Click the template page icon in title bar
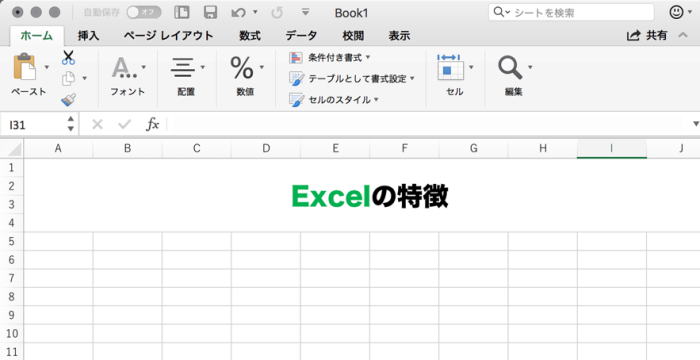 (182, 13)
